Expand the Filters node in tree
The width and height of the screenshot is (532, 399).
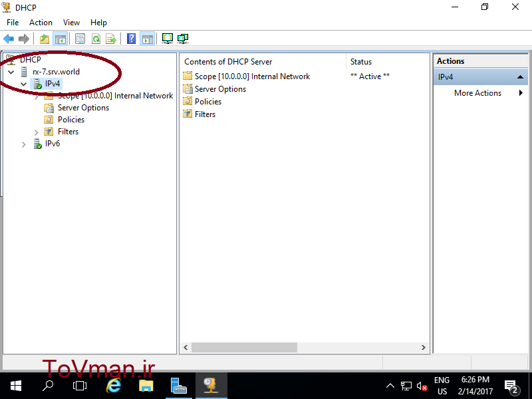click(x=37, y=132)
